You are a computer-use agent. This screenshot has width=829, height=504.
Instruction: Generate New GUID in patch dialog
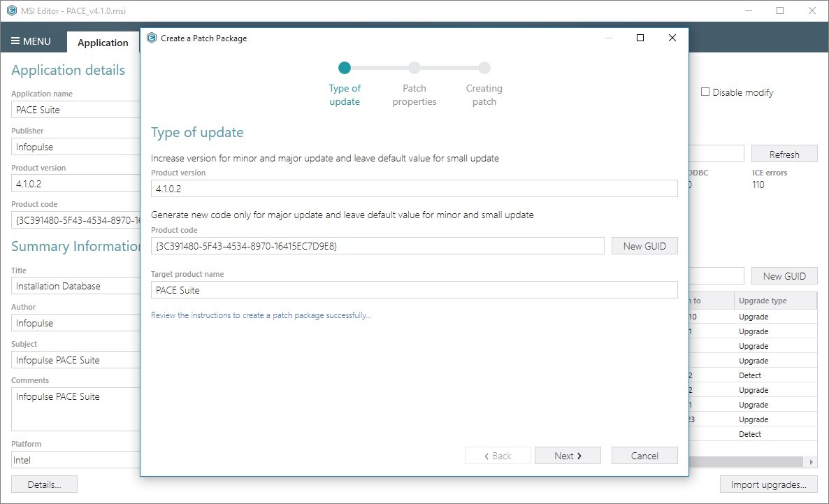point(644,246)
